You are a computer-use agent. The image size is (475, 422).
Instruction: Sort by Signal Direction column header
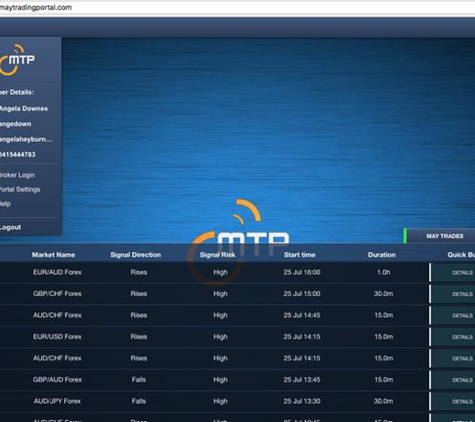[x=136, y=255]
